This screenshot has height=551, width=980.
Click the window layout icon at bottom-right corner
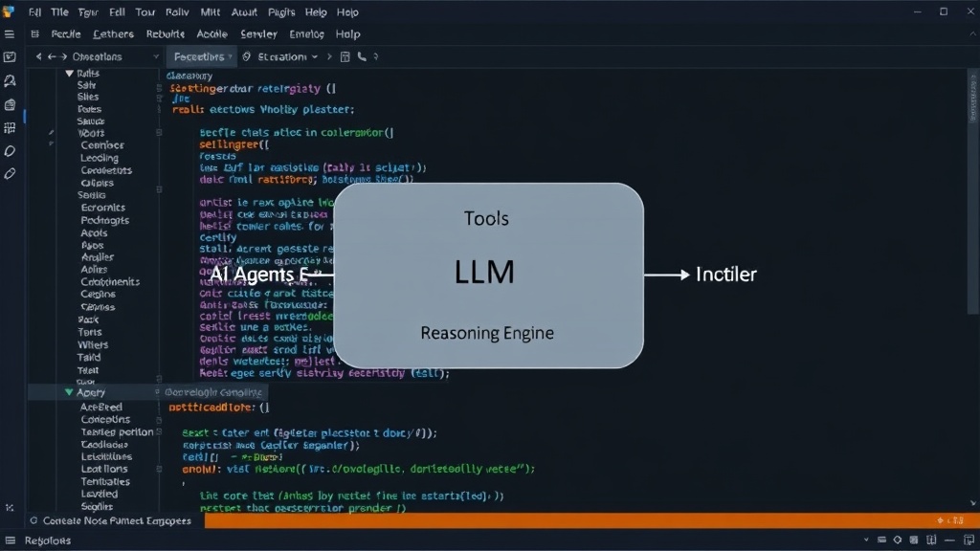coord(969,540)
